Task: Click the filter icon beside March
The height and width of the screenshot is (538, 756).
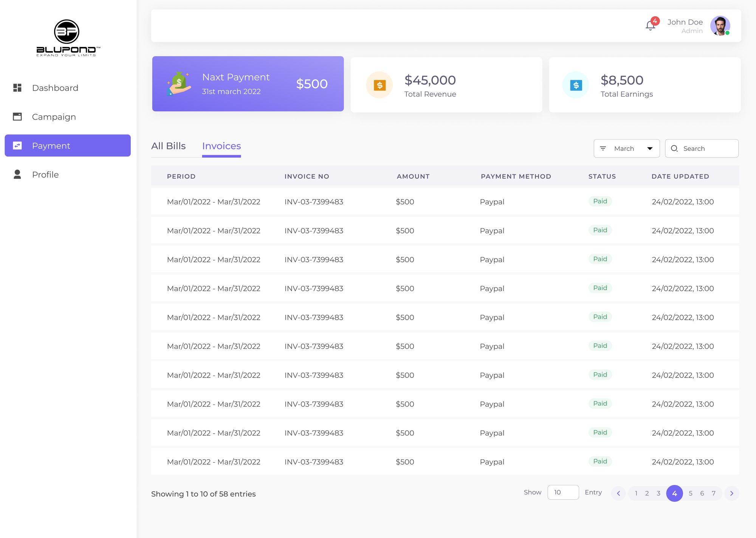Action: coord(603,148)
